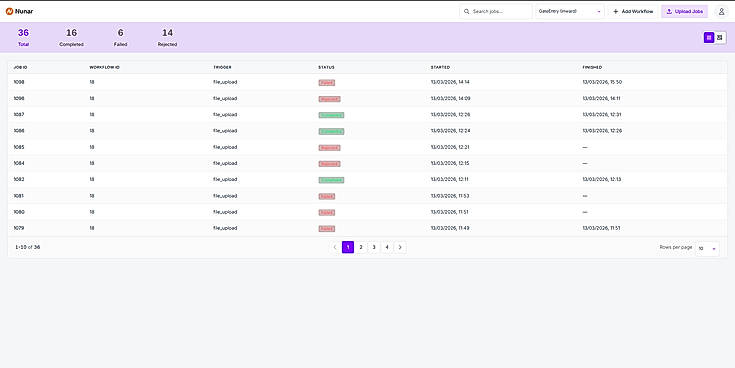Click Rejected badge of job started 12:15
735x368 pixels.
[330, 164]
